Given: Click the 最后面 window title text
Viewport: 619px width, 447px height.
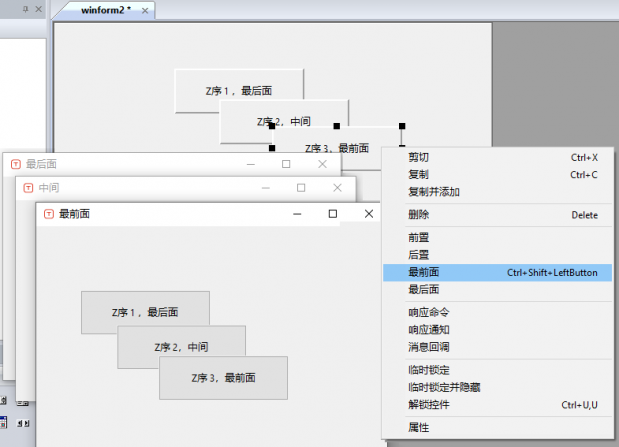Looking at the screenshot, I should (41, 164).
